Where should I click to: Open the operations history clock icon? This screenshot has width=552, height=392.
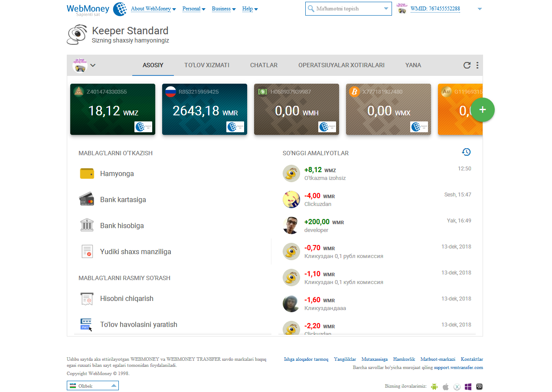pyautogui.click(x=466, y=152)
